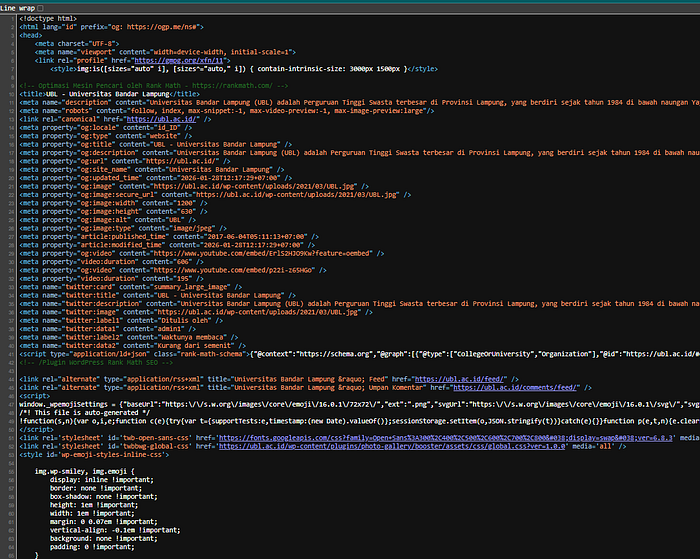Click the twitter:label2 "Waktunya membaca" line

129,338
